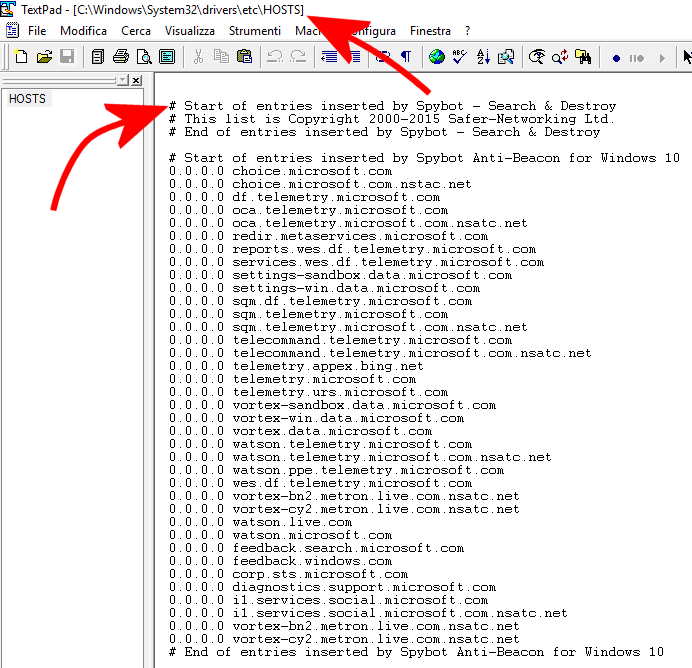Open the Manage Files toolbar icon

(98, 57)
